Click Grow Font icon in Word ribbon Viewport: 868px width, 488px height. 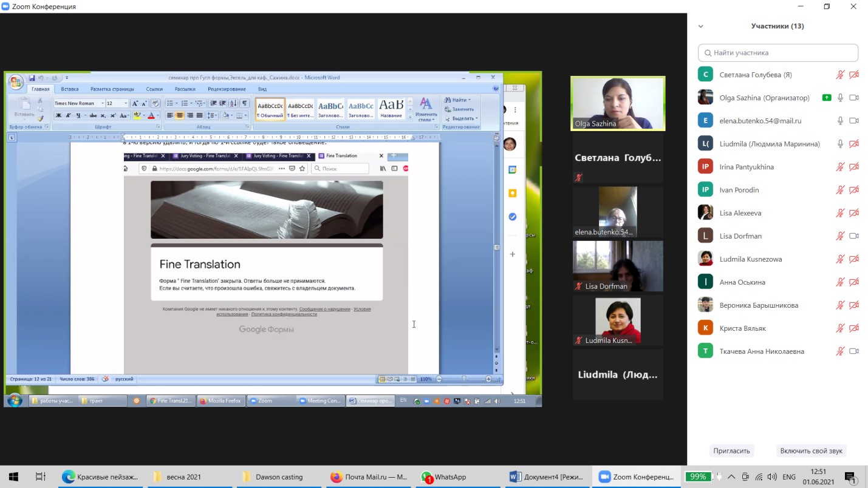tap(135, 103)
